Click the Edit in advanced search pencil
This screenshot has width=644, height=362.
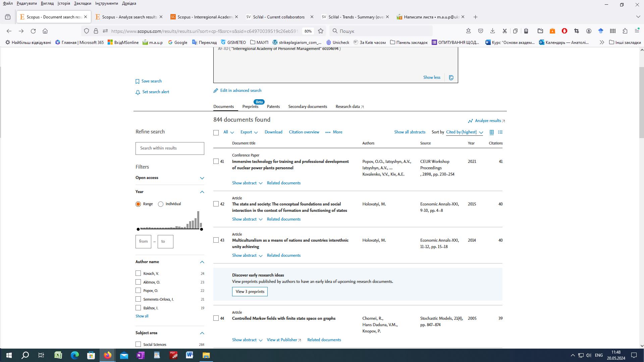pos(216,91)
